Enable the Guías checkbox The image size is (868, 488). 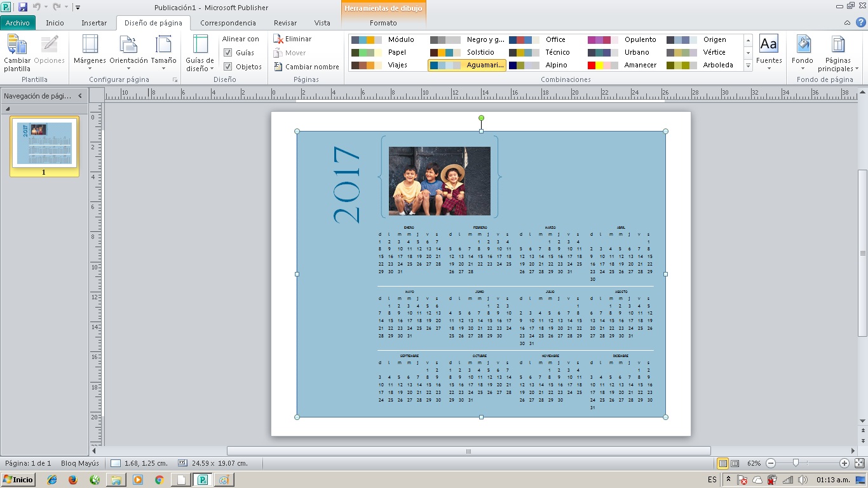(227, 53)
